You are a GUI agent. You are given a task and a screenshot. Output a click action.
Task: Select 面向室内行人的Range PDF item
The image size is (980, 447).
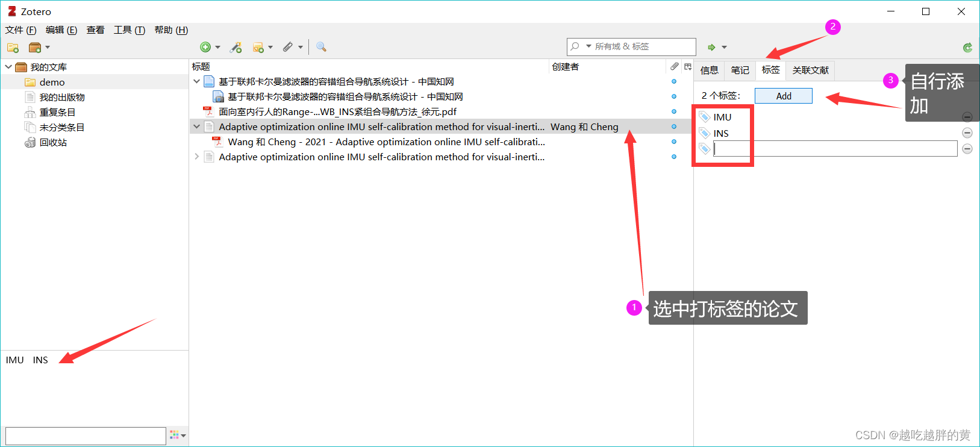(x=337, y=111)
